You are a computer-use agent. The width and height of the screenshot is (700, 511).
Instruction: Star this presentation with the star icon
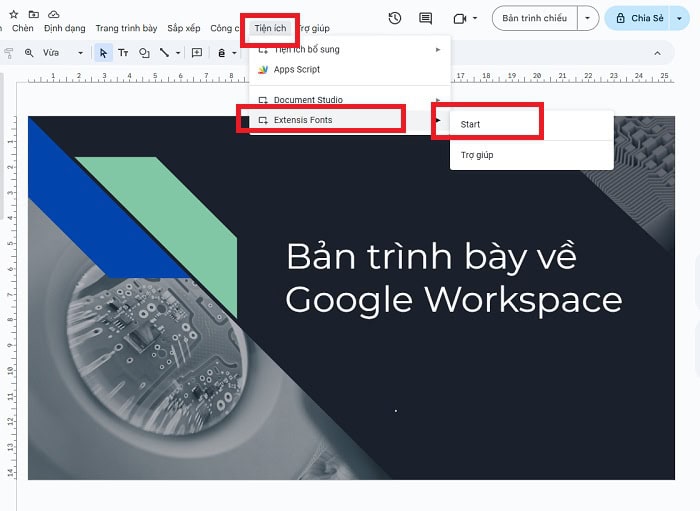[13, 14]
